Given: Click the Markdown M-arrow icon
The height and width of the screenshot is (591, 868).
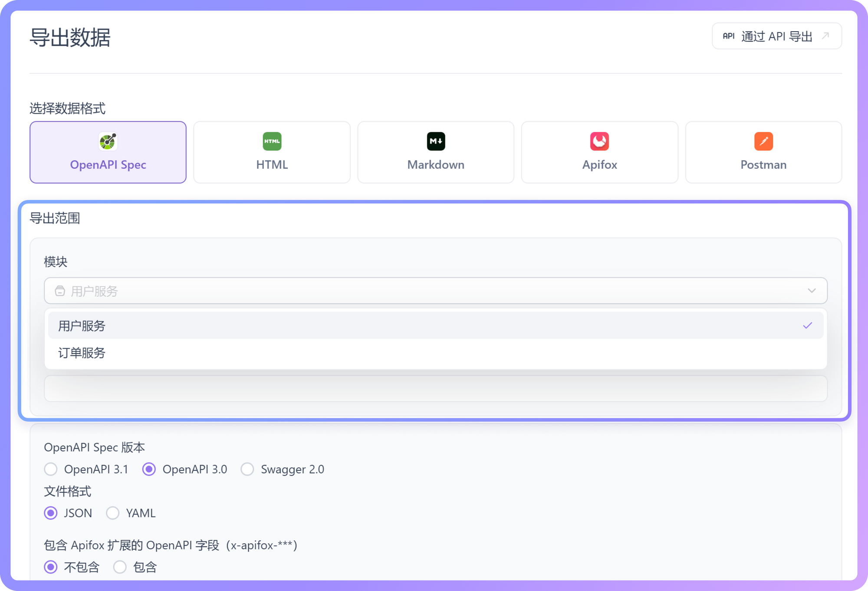Looking at the screenshot, I should click(436, 141).
